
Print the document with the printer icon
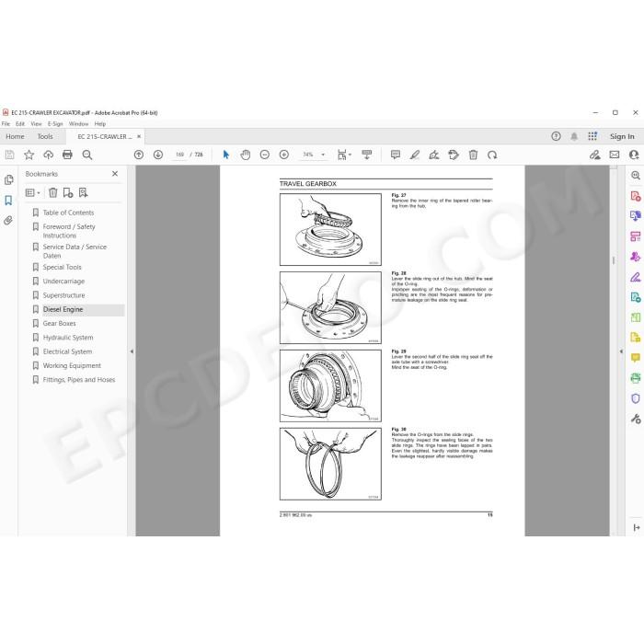coord(67,155)
